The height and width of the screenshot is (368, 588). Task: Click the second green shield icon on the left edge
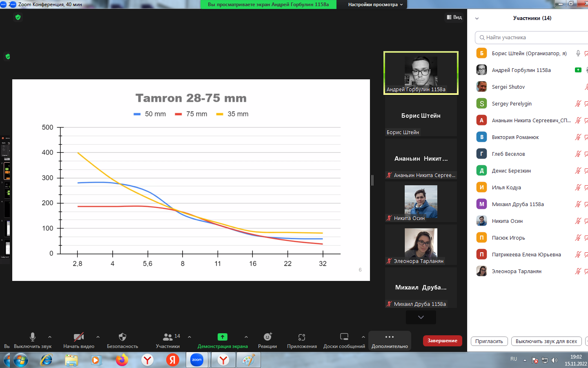(x=8, y=56)
